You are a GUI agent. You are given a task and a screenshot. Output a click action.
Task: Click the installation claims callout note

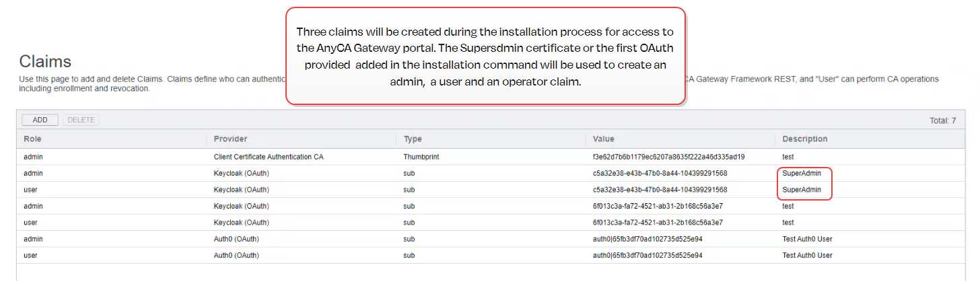[x=485, y=57]
